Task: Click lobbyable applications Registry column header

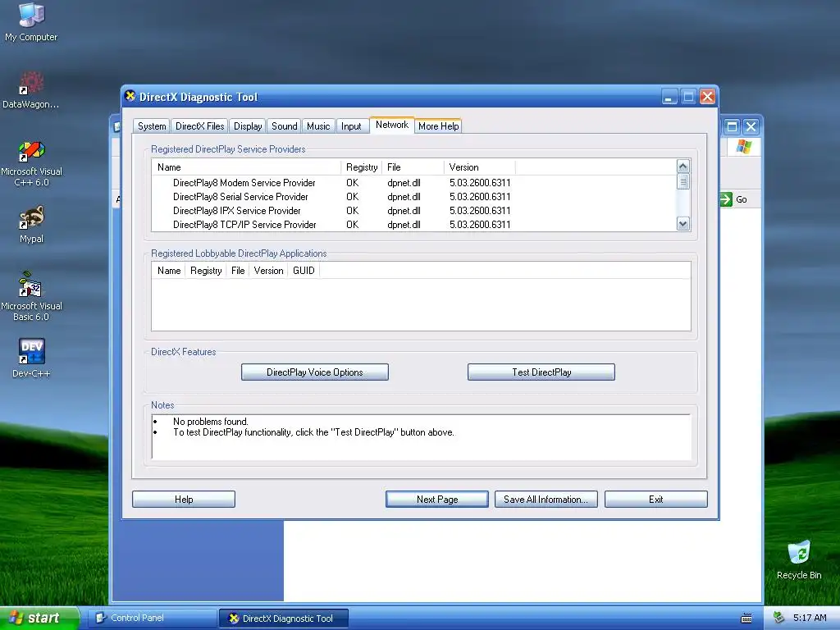Action: coord(206,271)
